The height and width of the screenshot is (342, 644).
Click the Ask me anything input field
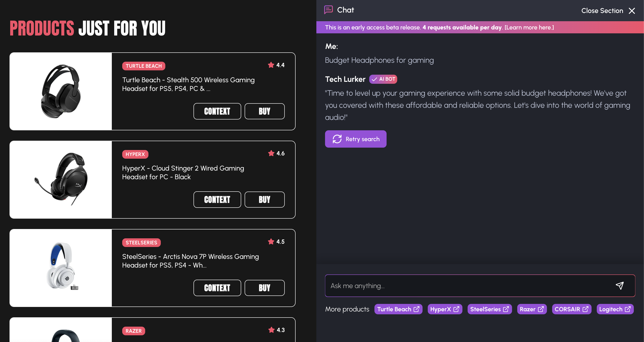pos(470,286)
